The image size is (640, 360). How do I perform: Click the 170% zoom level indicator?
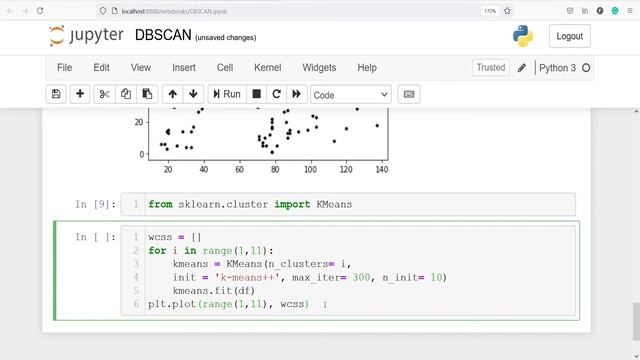490,11
